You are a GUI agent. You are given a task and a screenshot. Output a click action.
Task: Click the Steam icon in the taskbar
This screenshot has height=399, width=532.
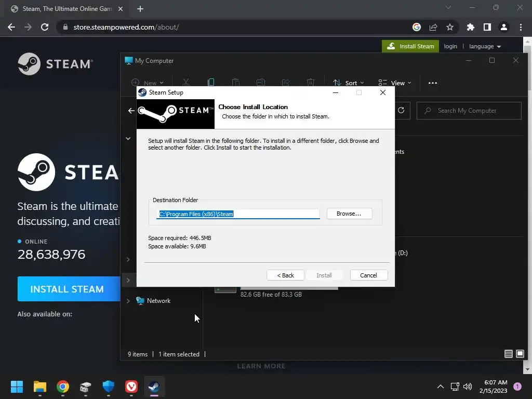pyautogui.click(x=154, y=387)
